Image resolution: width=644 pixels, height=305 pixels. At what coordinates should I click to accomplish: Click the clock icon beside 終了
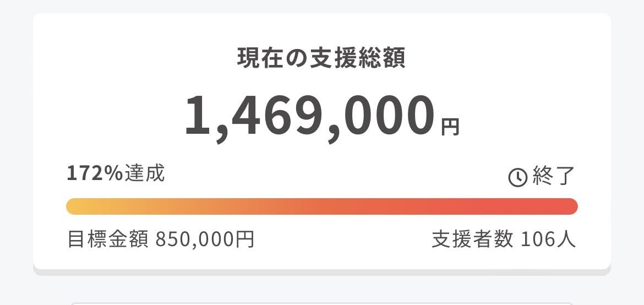517,178
